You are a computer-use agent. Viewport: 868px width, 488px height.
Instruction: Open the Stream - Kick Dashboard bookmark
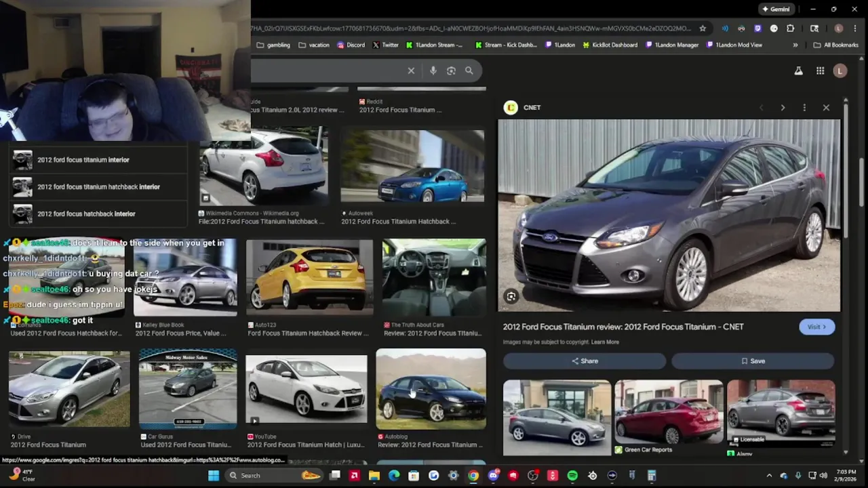(x=506, y=45)
